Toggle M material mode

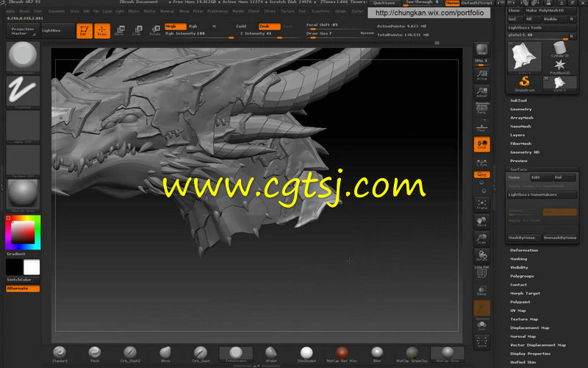point(214,26)
